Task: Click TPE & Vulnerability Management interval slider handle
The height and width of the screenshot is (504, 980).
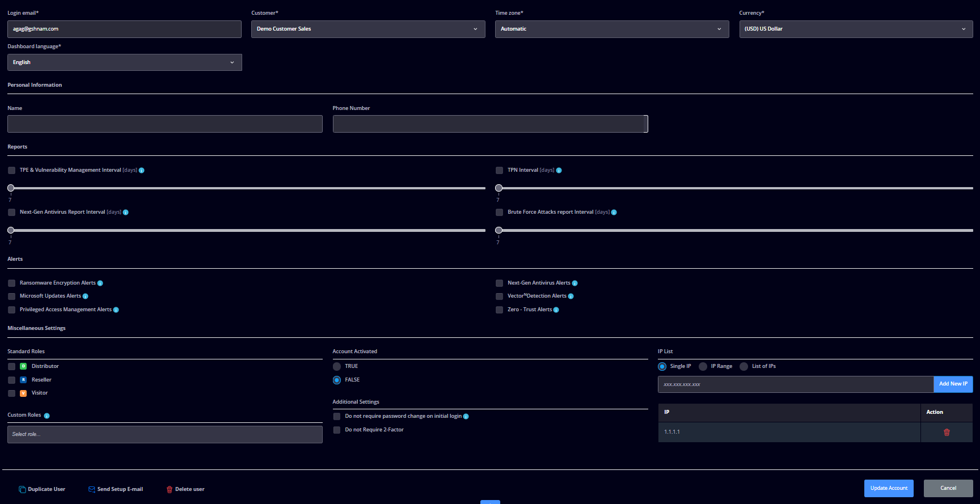Action: (x=11, y=188)
